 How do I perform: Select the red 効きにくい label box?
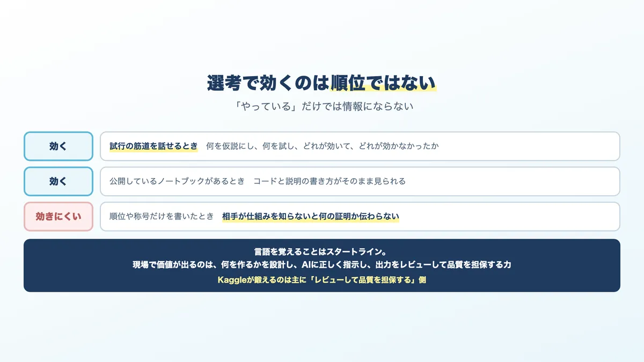pos(58,217)
